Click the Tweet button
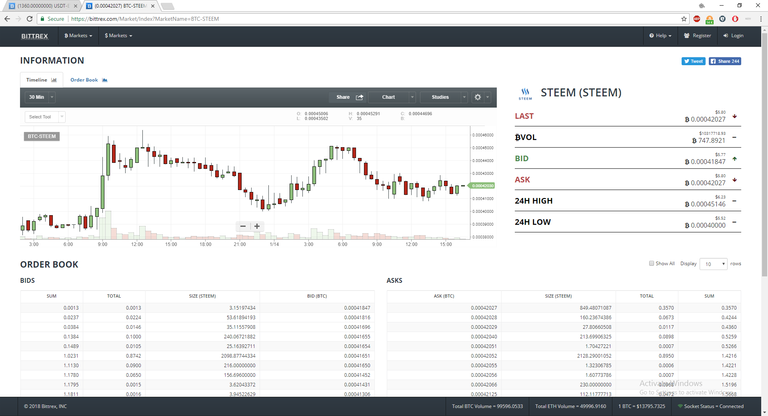Image resolution: width=768 pixels, height=416 pixels. point(693,61)
